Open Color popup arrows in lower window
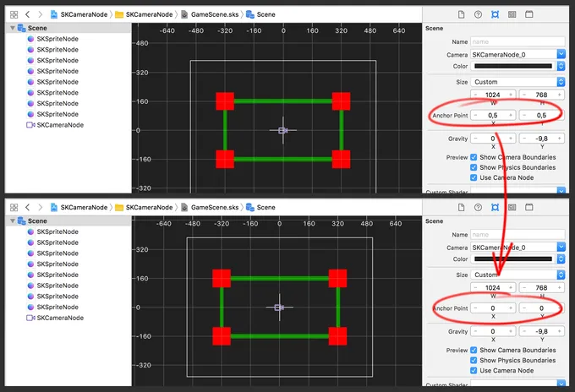The height and width of the screenshot is (392, 575). [x=561, y=259]
